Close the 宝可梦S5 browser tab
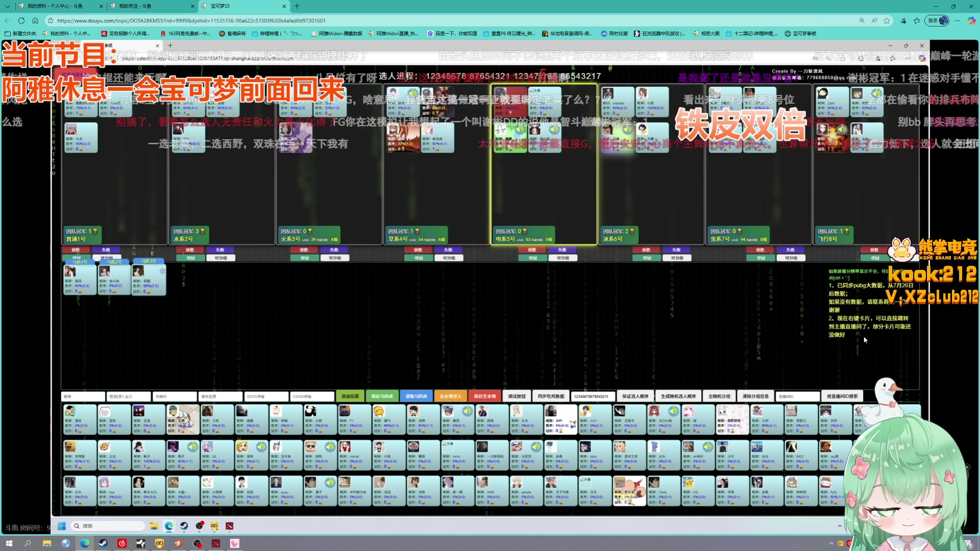980x551 pixels. coord(284,6)
